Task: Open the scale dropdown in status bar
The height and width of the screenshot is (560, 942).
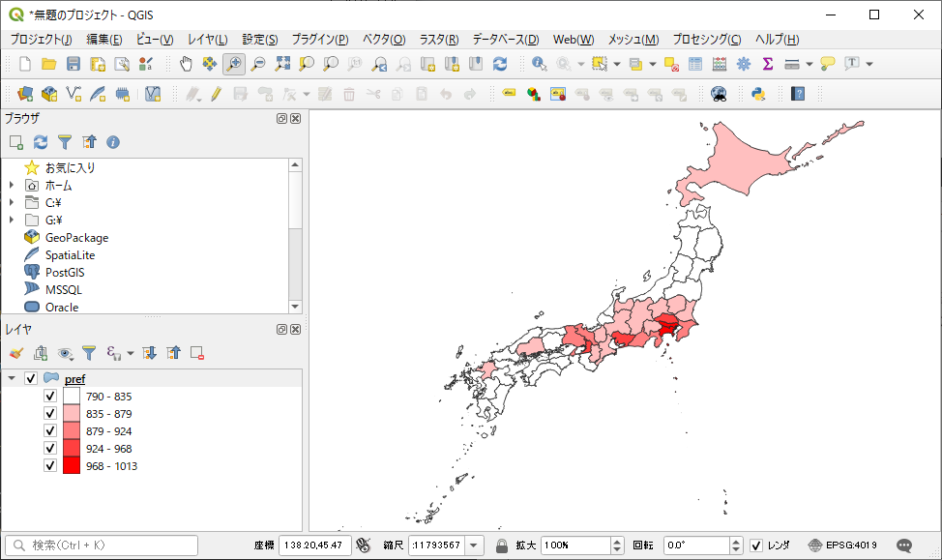Action: tap(474, 545)
